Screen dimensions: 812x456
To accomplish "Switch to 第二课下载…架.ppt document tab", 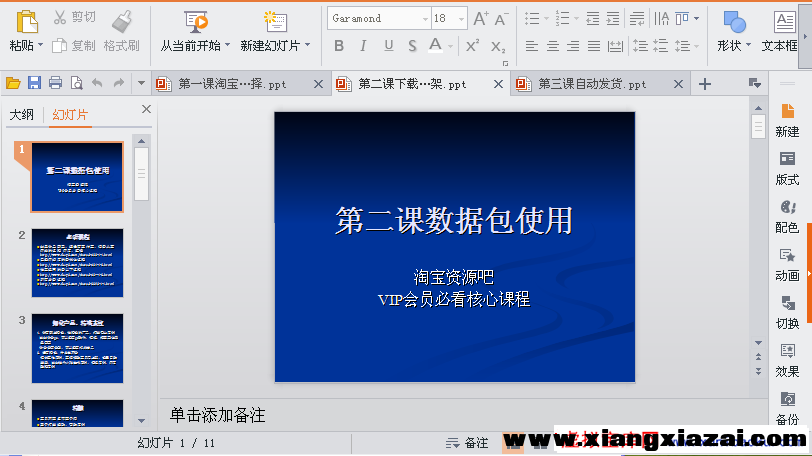I will [412, 84].
